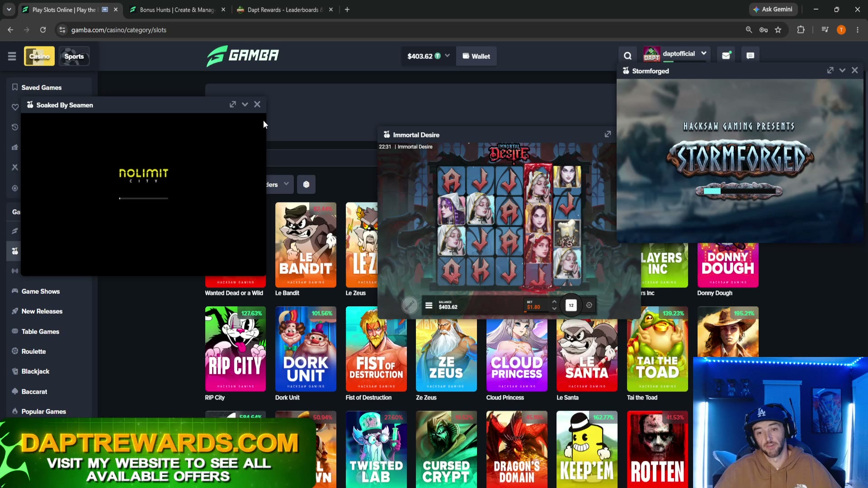Viewport: 868px width, 488px height.
Task: Click Ask Gemini button
Action: click(773, 9)
